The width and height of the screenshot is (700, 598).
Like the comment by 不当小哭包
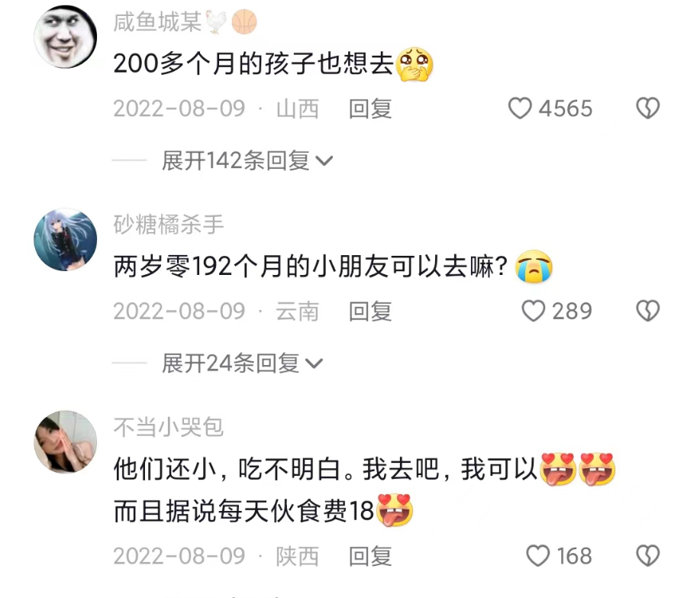tap(538, 556)
